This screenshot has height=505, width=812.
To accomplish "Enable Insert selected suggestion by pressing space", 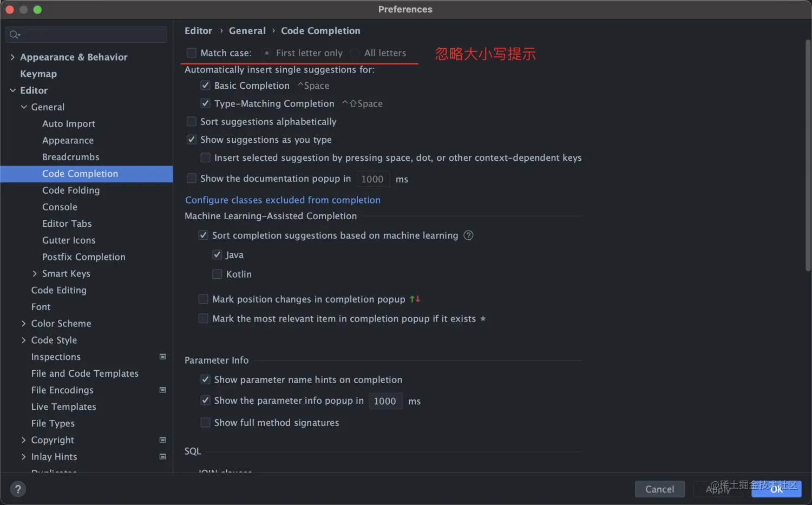I will 205,158.
